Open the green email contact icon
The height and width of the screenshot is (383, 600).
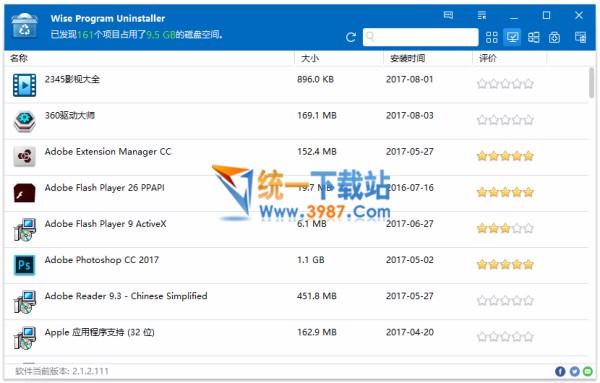pos(588,371)
